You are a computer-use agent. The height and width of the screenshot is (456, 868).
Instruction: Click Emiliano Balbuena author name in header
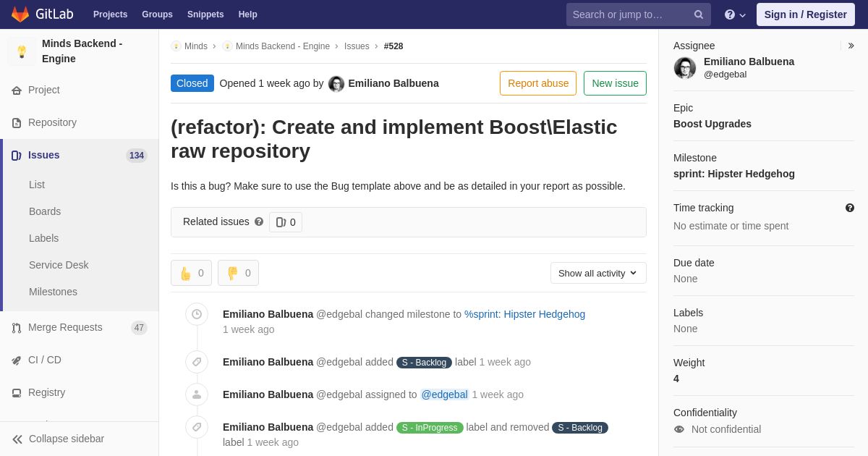[393, 83]
